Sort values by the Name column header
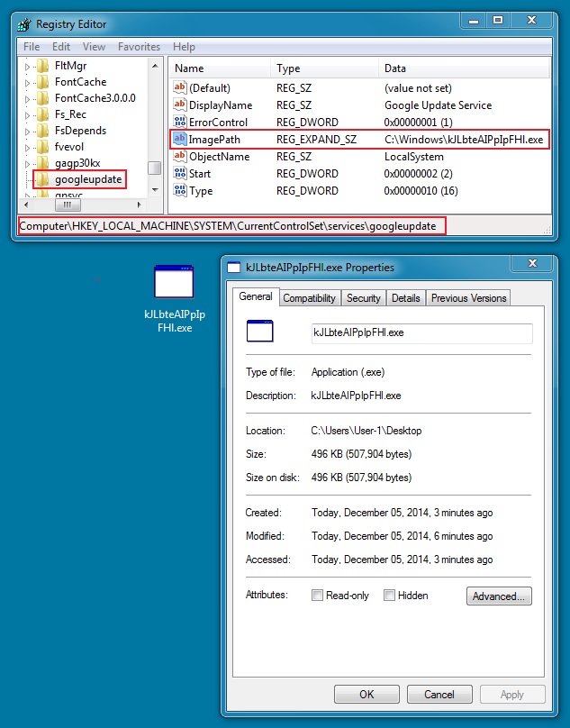Viewport: 570px width, 728px height. 219,68
